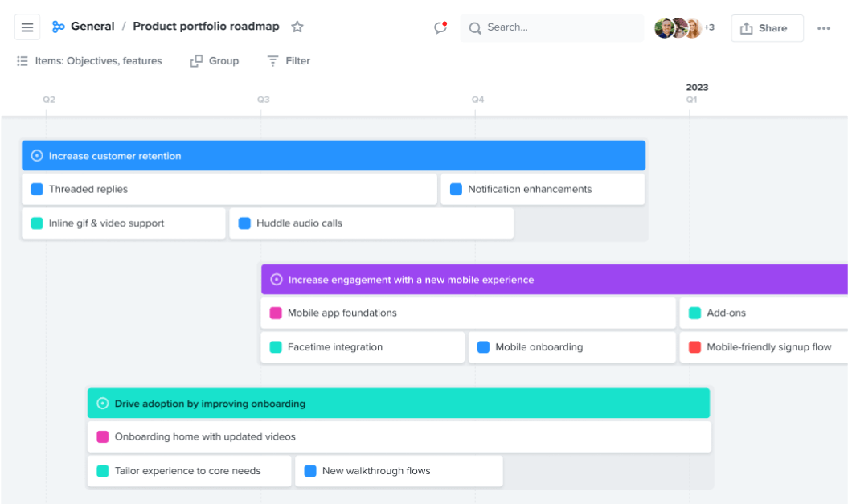
Task: Click +3 to view more collaborators
Action: 708,27
